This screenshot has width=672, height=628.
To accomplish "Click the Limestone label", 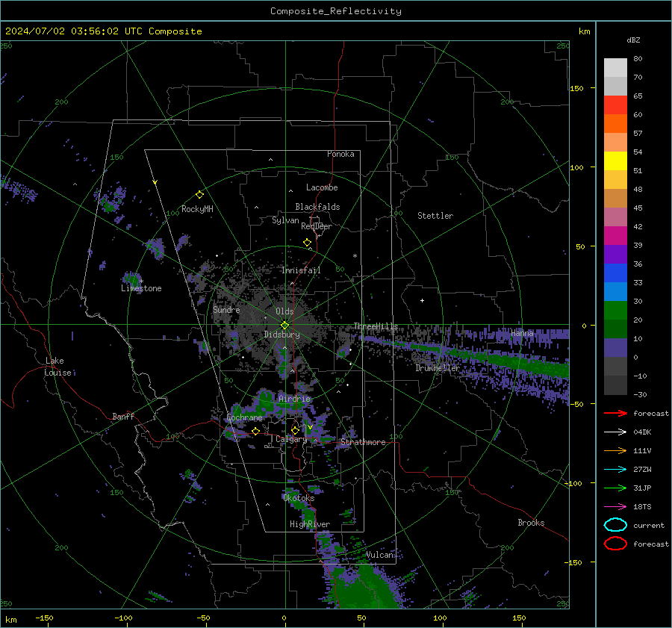I will pyautogui.click(x=141, y=288).
